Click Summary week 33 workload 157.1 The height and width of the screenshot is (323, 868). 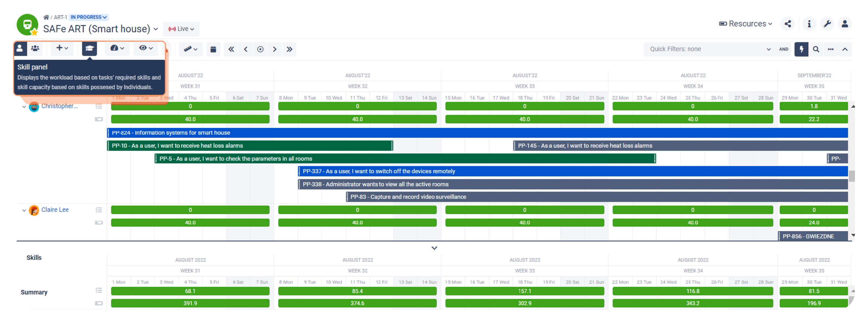[x=525, y=292]
